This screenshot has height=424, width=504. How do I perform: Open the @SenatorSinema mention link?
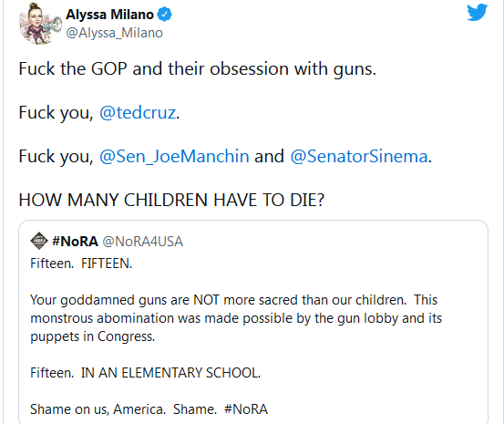[x=359, y=156]
